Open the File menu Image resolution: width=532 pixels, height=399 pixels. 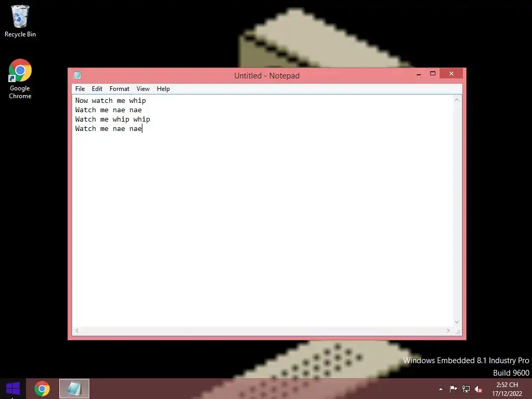pos(80,89)
